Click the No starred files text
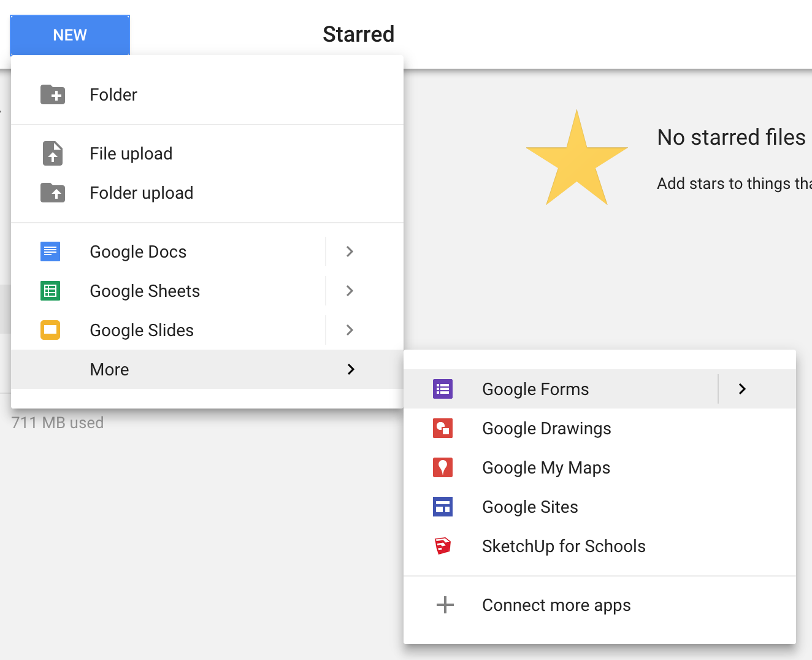This screenshot has height=660, width=812. (x=731, y=137)
